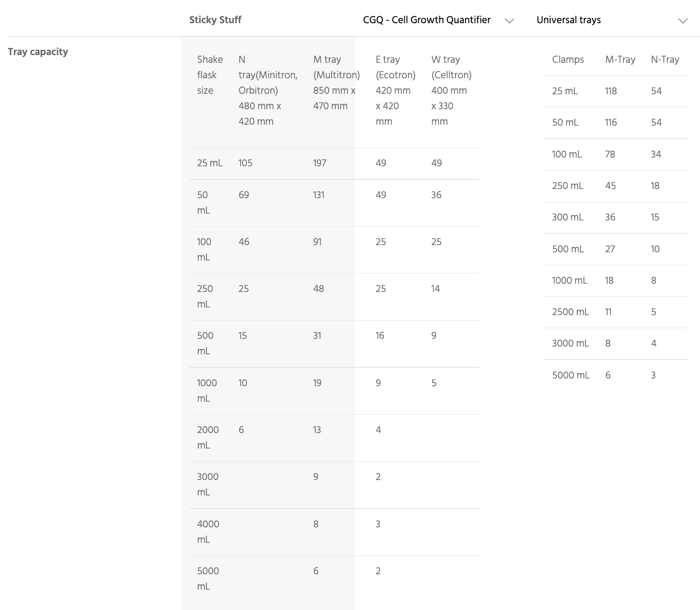This screenshot has height=610, width=700.
Task: Expand the Universal trays chevron arrow
Action: 683,21
